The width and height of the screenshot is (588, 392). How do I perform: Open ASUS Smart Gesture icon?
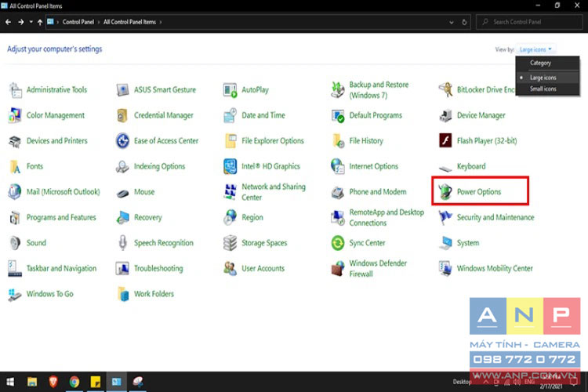click(122, 90)
